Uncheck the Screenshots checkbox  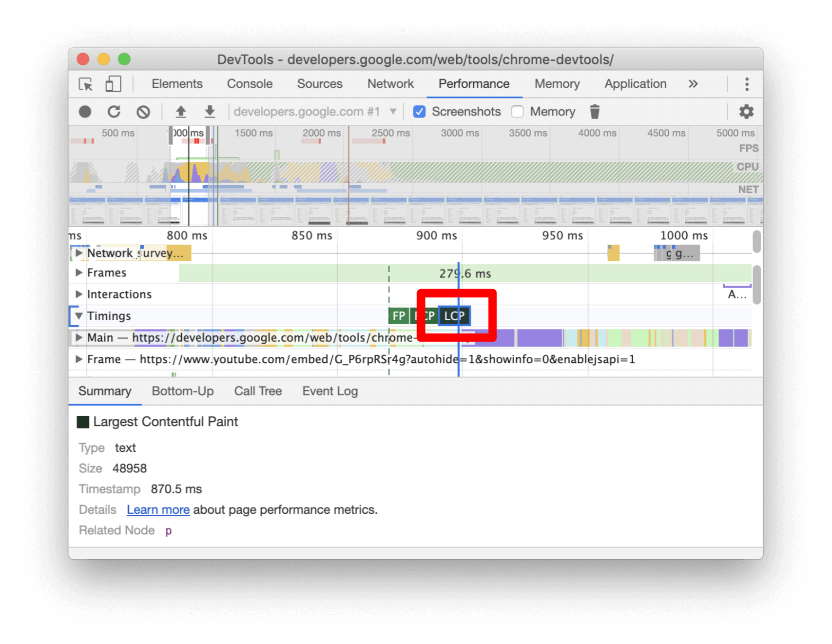point(419,112)
